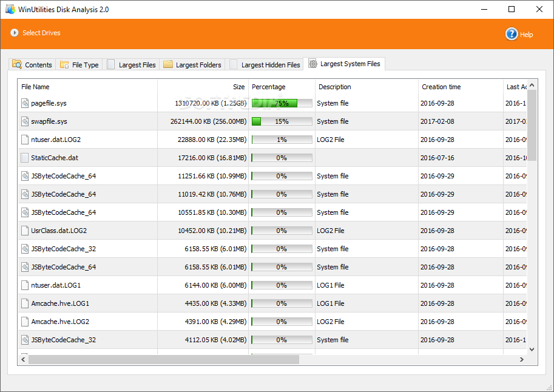The width and height of the screenshot is (554, 392).
Task: Click icon of 10551.85 KB JSByteCodeCache_64
Action: tap(25, 212)
